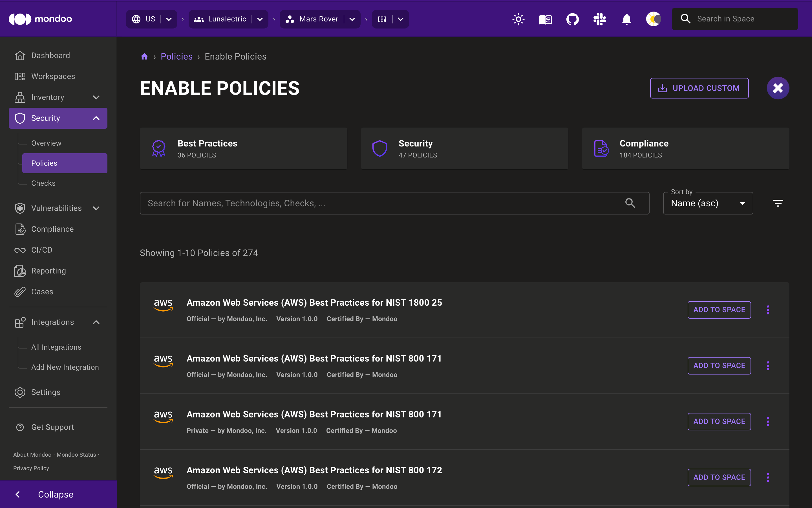This screenshot has height=508, width=812.
Task: Collapse Security section chevron
Action: coord(96,118)
